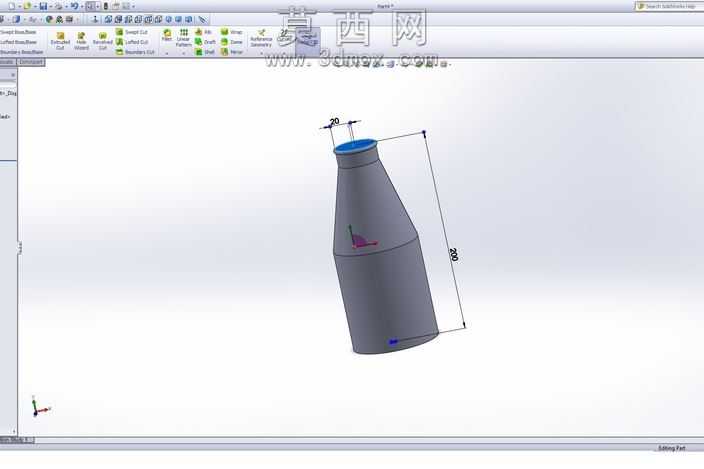Switch to Left view
704x469 pixels.
point(128,19)
